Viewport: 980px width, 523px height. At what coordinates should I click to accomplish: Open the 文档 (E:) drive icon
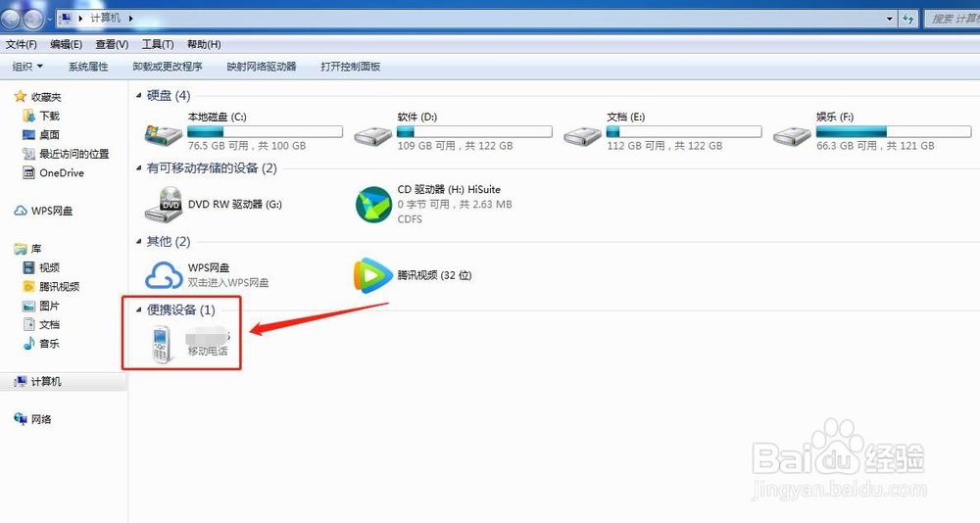(582, 136)
